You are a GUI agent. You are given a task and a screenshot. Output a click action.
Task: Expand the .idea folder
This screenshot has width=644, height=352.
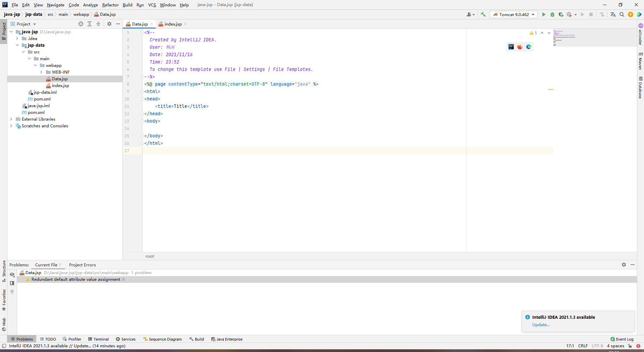coord(17,39)
